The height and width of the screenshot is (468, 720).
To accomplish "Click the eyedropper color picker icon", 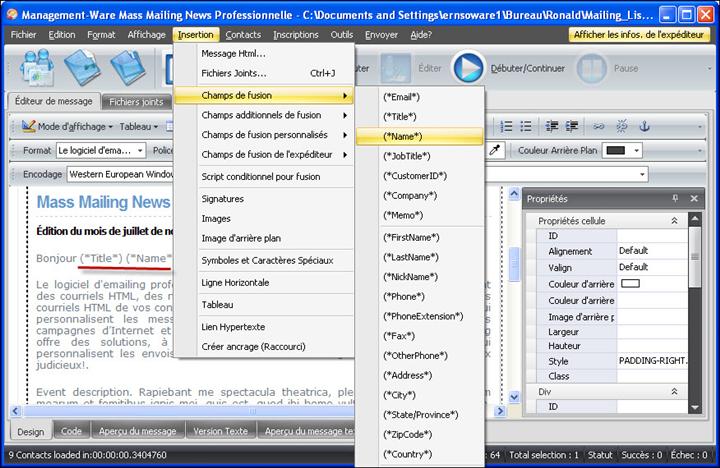I will 495,150.
